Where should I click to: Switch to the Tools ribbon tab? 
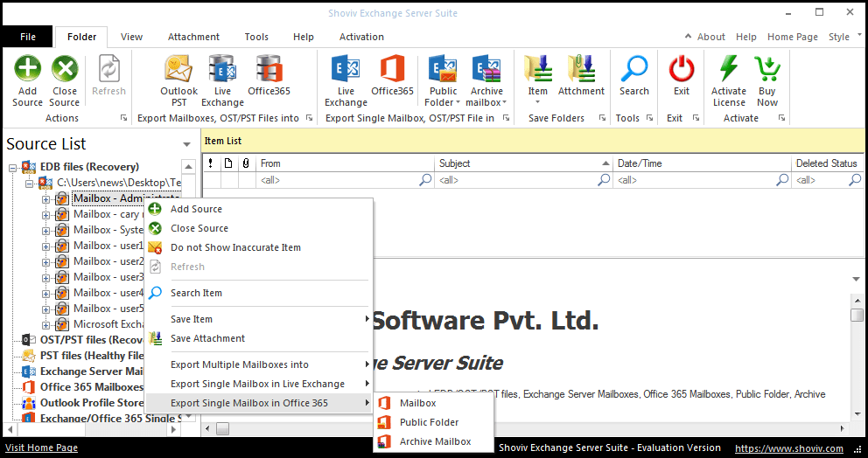[x=256, y=37]
